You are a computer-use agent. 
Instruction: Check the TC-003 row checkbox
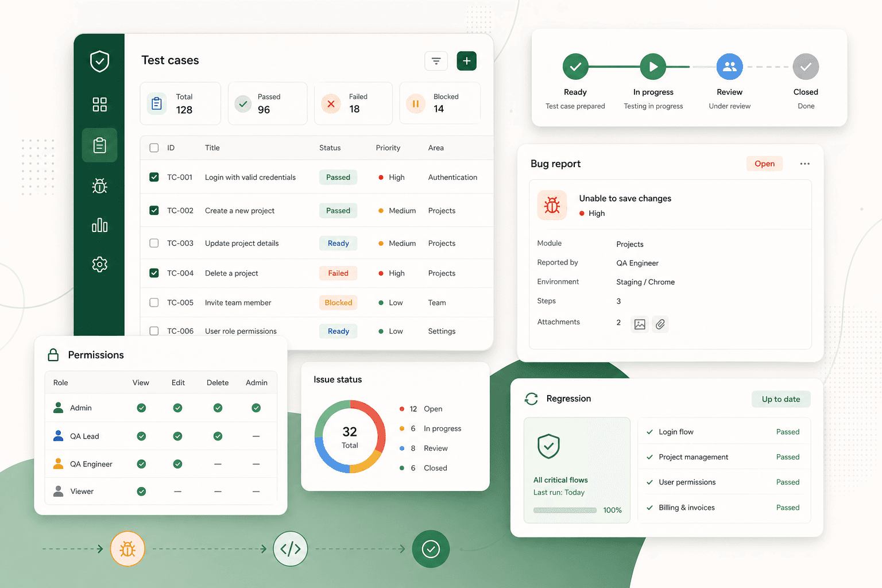pyautogui.click(x=154, y=243)
